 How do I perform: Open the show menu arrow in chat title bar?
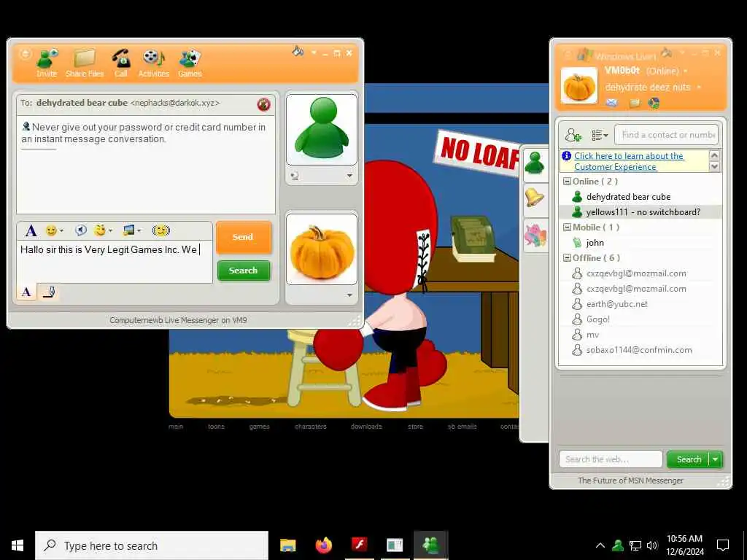[x=314, y=52]
